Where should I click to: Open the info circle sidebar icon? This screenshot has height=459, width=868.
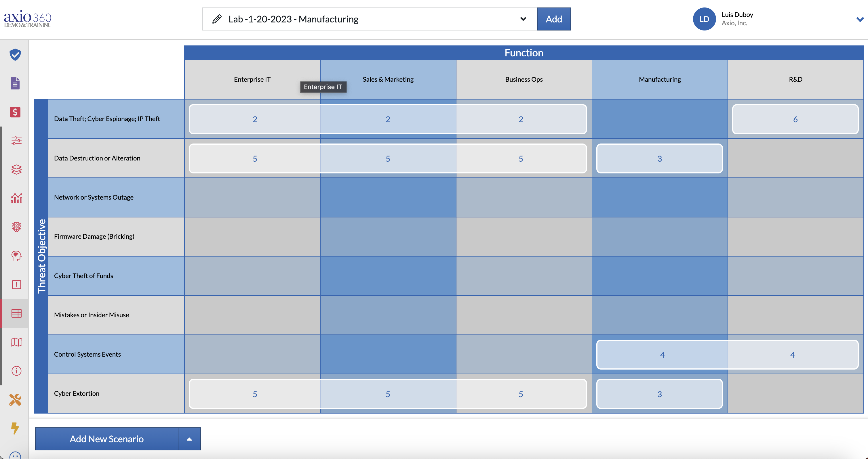coord(16,371)
